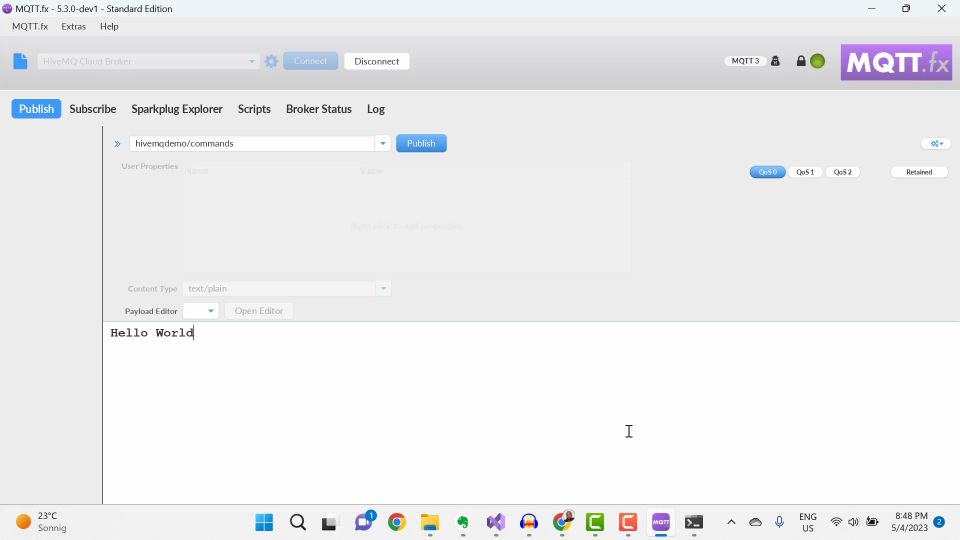Click the TLS padlock status icon
Image resolution: width=960 pixels, height=540 pixels.
tap(801, 61)
